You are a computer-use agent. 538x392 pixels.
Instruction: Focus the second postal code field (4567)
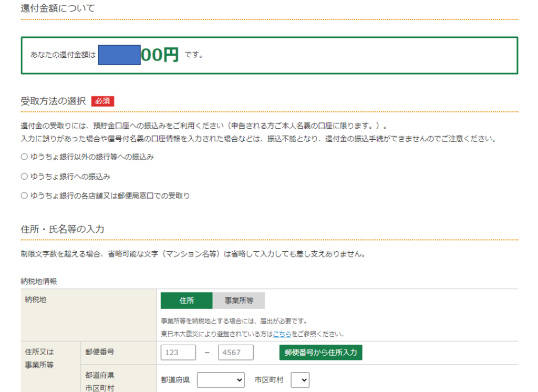236,353
